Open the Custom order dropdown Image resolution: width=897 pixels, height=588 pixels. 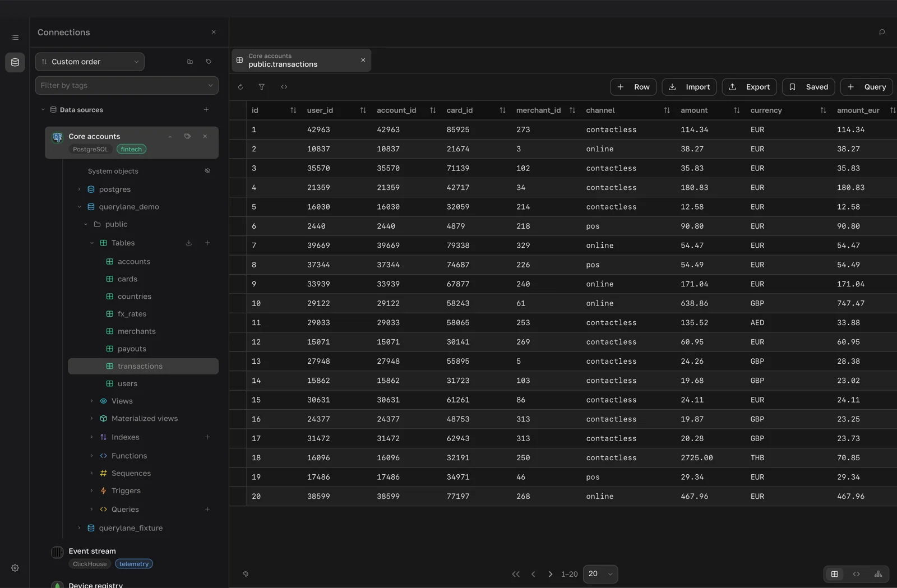point(90,62)
